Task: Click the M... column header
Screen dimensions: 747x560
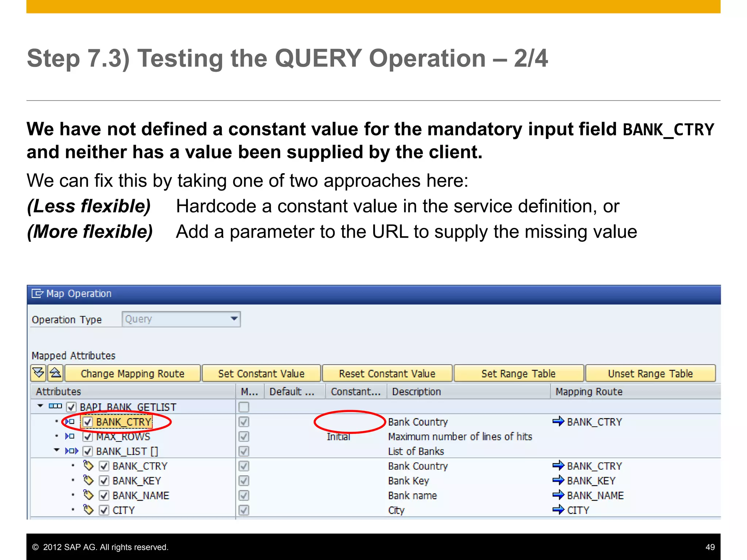Action: click(x=249, y=392)
